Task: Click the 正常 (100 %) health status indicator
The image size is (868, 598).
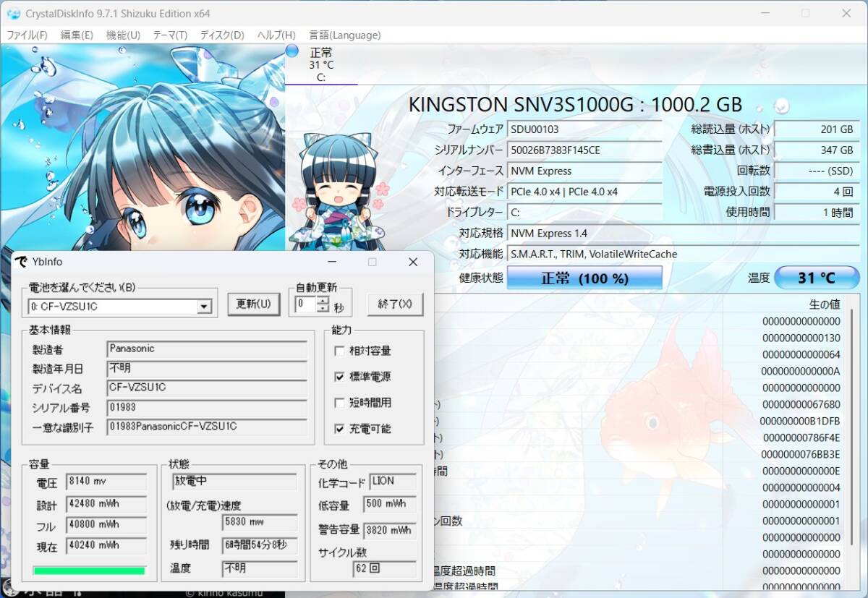Action: click(584, 278)
